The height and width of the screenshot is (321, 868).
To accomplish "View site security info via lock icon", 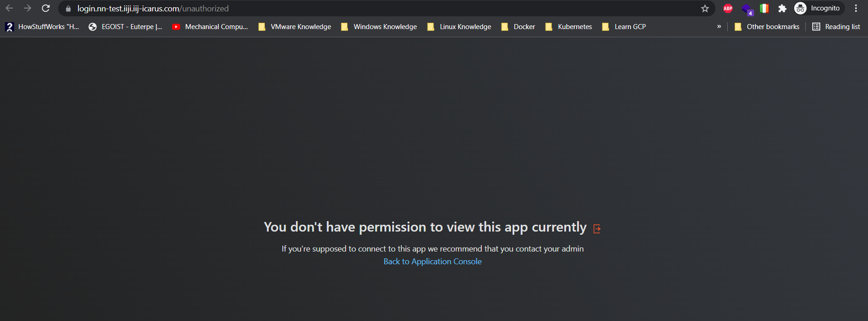I will coord(69,9).
